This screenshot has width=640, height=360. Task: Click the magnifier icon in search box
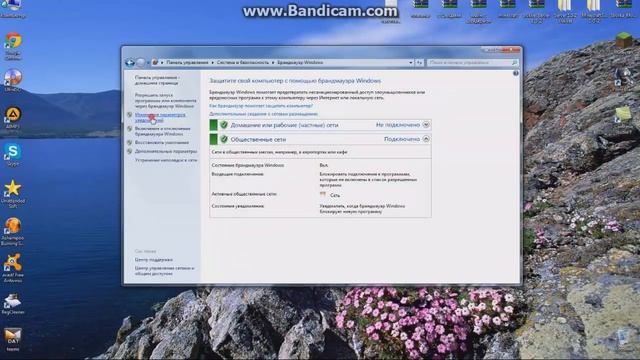514,62
